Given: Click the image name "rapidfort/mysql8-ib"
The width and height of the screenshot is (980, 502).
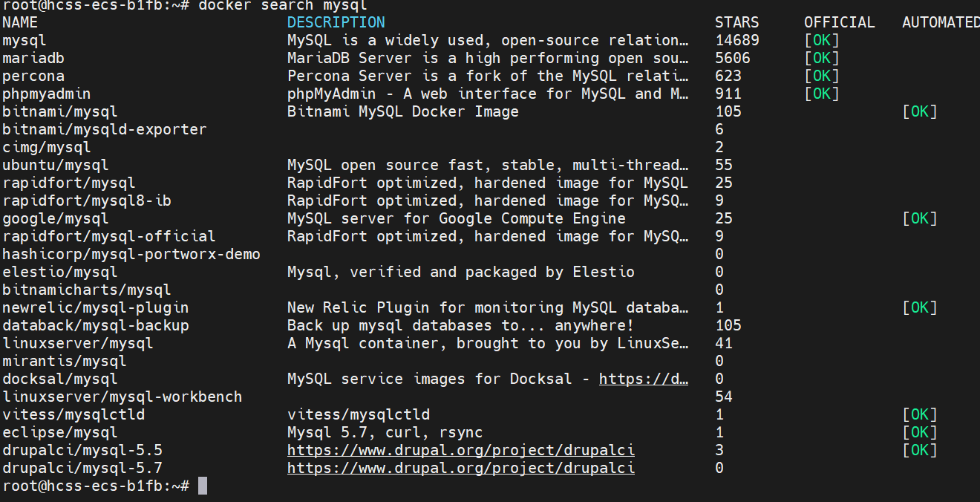Looking at the screenshot, I should click(87, 201).
